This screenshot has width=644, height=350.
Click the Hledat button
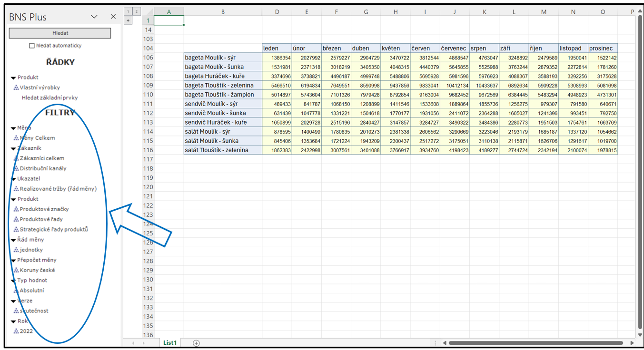(60, 33)
